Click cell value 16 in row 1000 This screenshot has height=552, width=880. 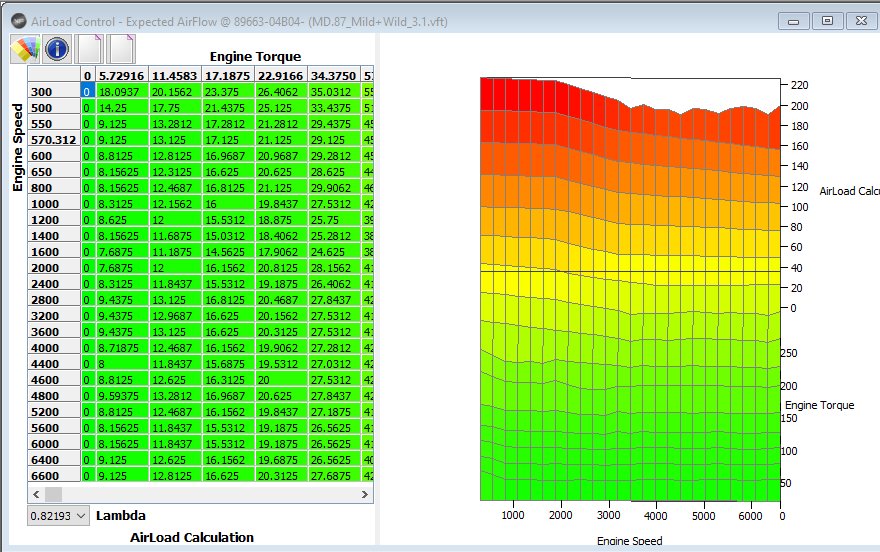(227, 204)
